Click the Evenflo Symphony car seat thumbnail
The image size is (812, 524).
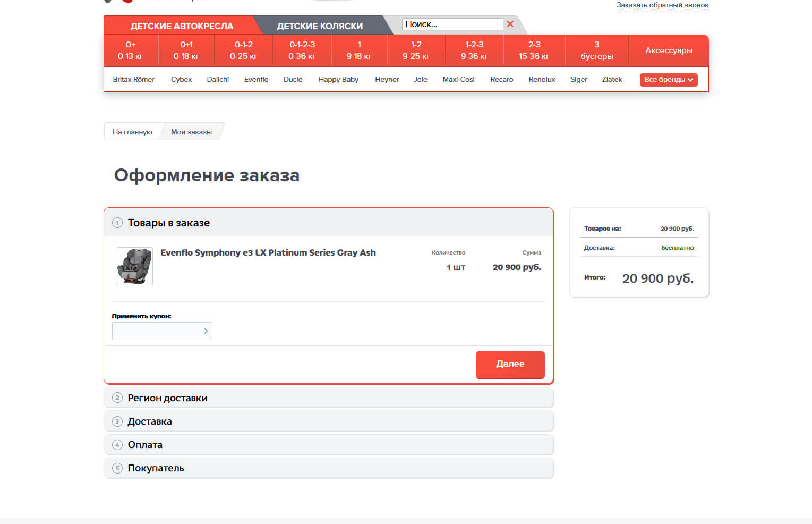pyautogui.click(x=134, y=266)
